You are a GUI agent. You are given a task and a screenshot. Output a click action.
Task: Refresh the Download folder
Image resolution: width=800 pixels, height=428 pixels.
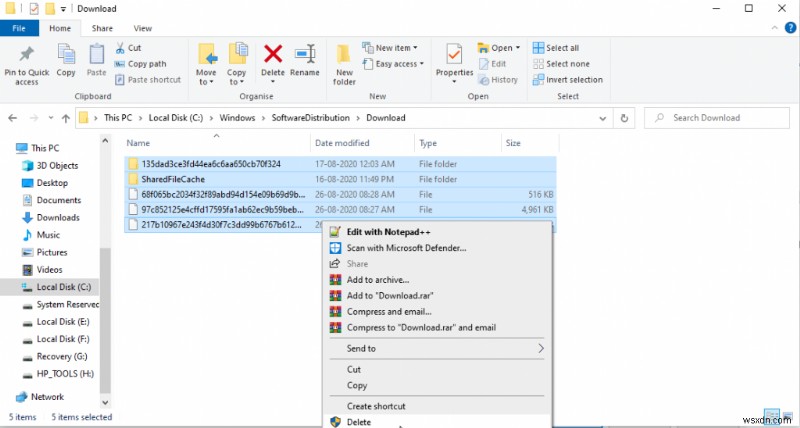pos(624,118)
